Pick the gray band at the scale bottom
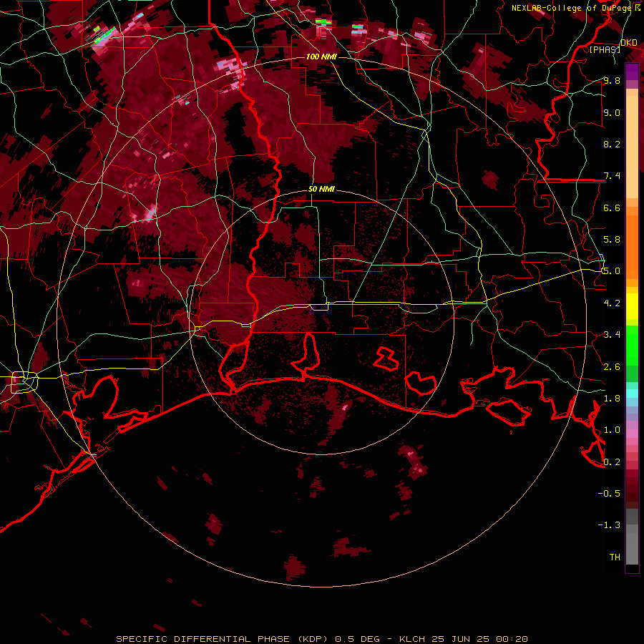Viewport: 644px width, 644px height. click(632, 545)
